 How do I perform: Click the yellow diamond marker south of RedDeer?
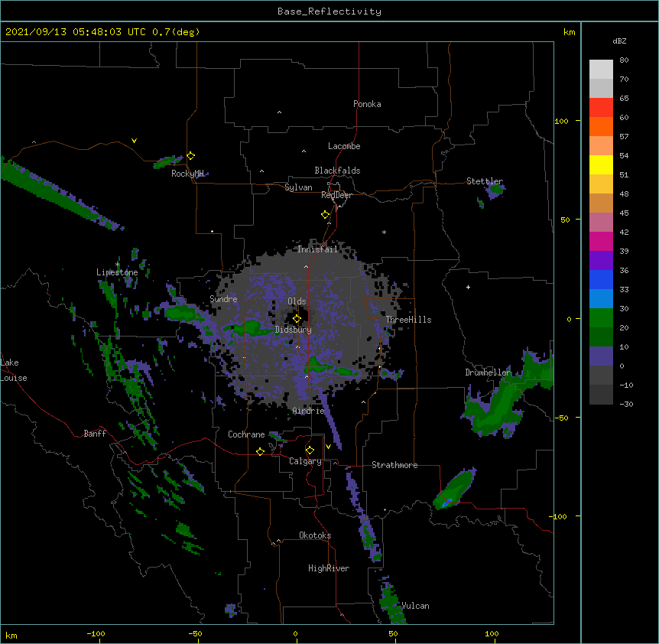tap(326, 215)
